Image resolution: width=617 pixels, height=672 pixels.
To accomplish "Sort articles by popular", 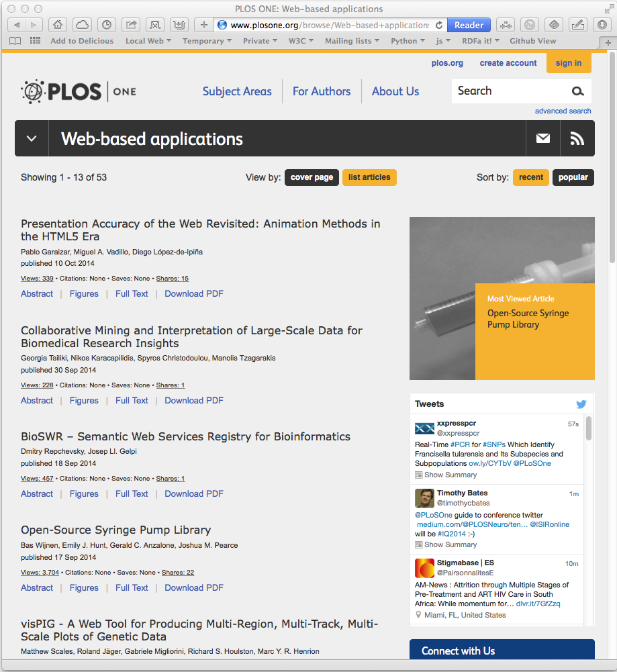I will point(573,177).
